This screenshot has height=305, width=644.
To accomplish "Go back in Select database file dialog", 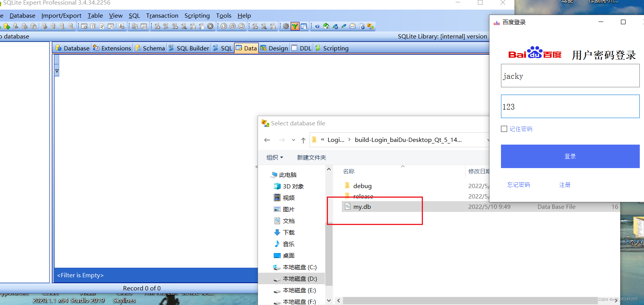I will pos(267,140).
